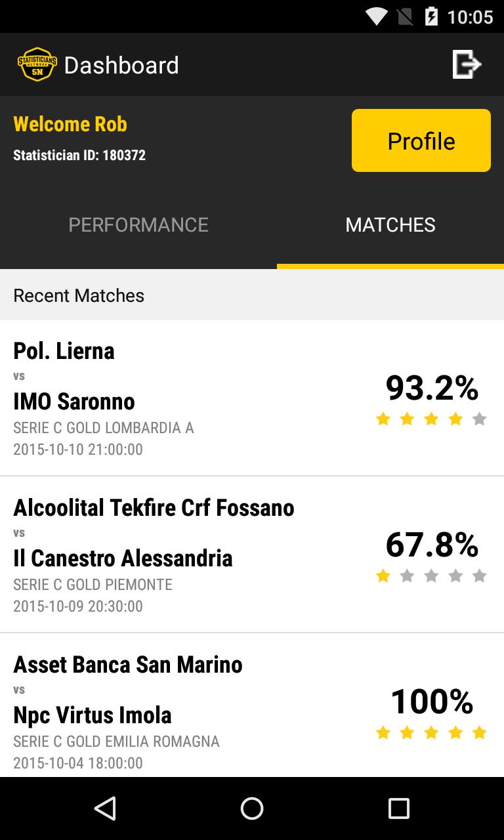504x840 pixels.
Task: Tap the Statisticians Network logo icon
Action: 37,64
